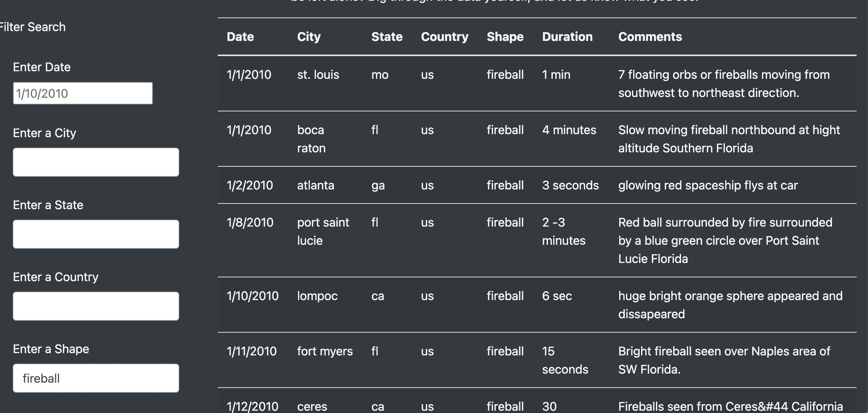Click the City column header
The width and height of the screenshot is (868, 413).
point(309,37)
